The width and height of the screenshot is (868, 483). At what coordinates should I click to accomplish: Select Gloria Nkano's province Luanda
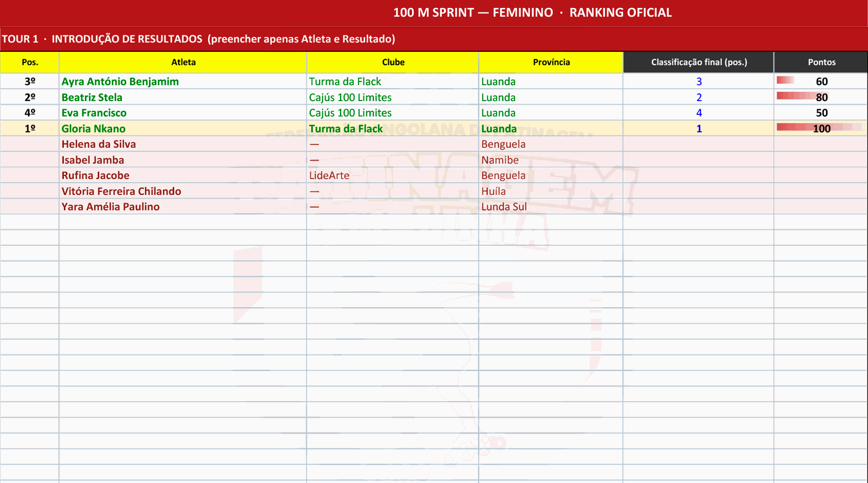551,128
